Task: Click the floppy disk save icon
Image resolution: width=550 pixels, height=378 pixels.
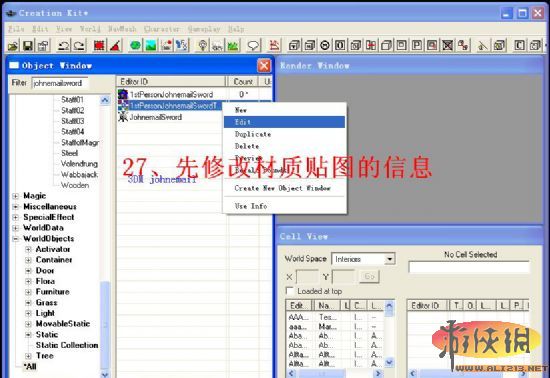Action: 28,46
